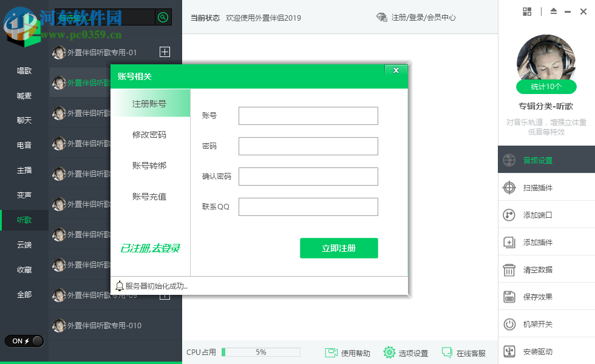595x364 pixels.
Task: Click the 账号 account input field
Action: pyautogui.click(x=308, y=115)
